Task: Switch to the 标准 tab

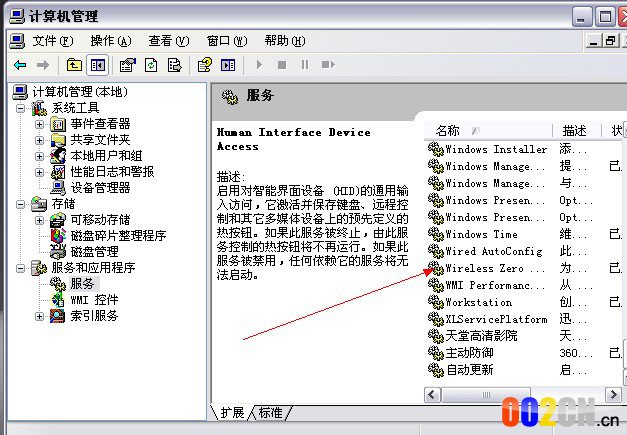Action: click(x=270, y=412)
